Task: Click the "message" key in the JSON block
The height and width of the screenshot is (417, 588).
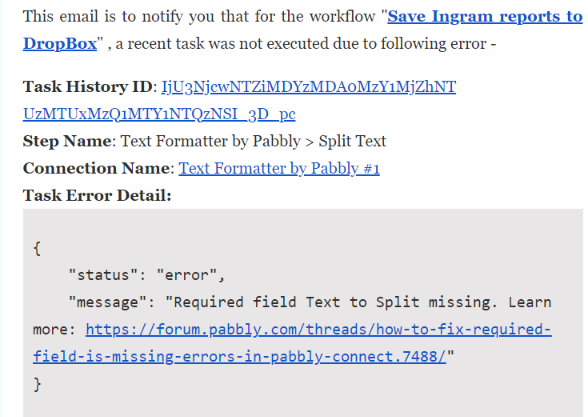Action: (108, 302)
